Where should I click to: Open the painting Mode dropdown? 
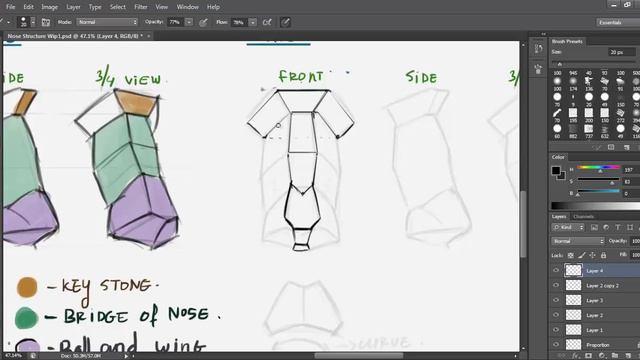[x=107, y=22]
